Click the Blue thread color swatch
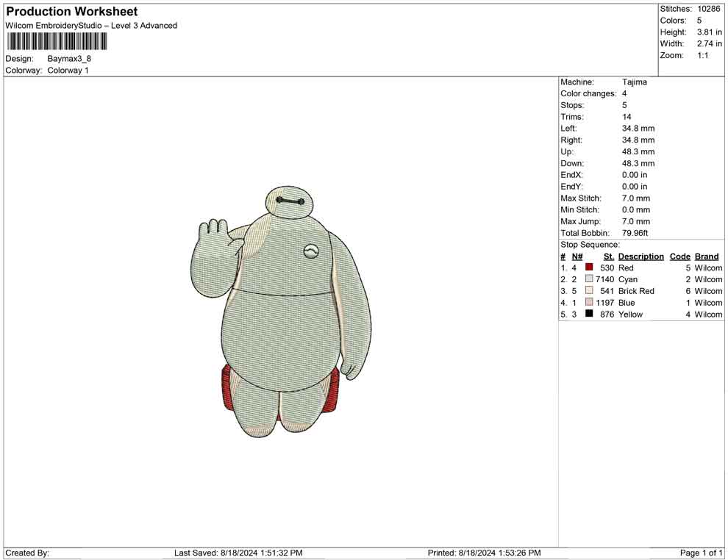Viewport: 728px width, 560px height. coord(589,302)
